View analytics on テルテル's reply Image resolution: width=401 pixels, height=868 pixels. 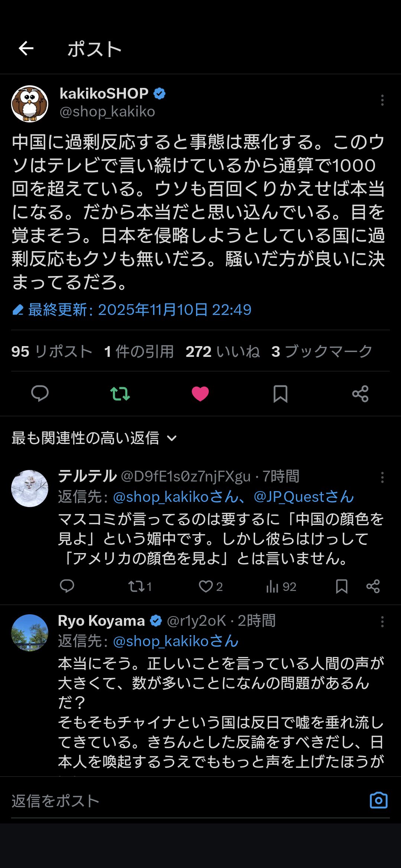tap(281, 586)
